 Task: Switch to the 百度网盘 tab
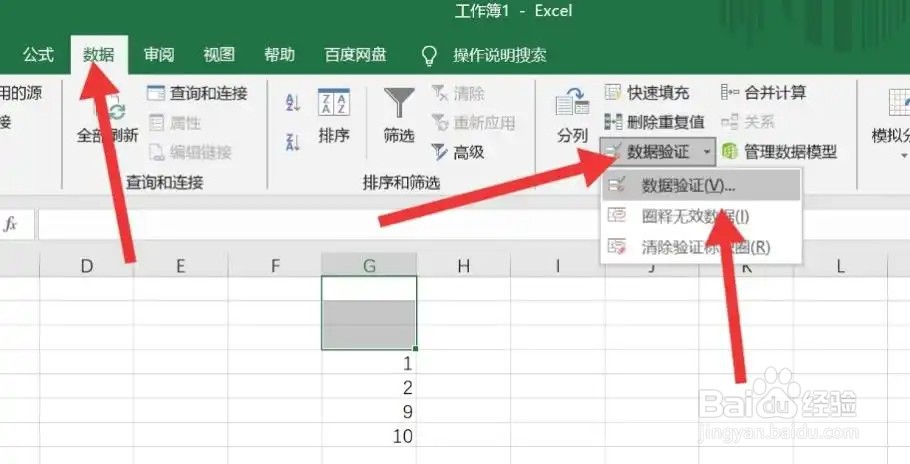point(355,55)
